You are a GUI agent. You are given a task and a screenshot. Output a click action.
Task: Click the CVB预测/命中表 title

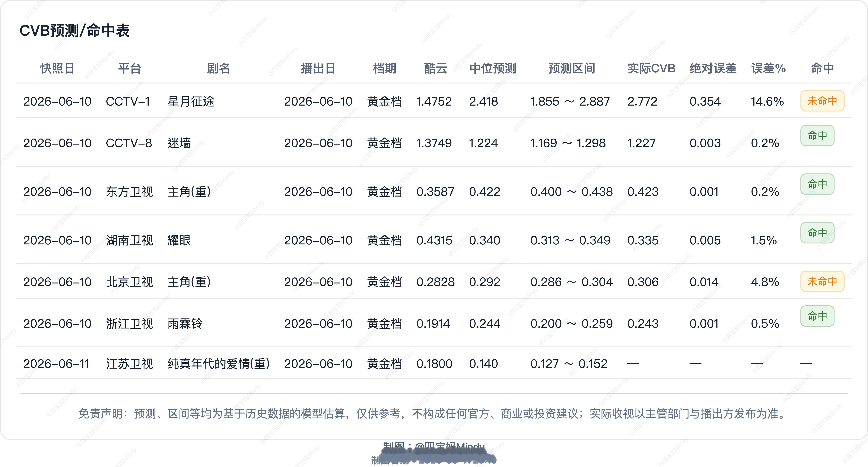[x=74, y=31]
